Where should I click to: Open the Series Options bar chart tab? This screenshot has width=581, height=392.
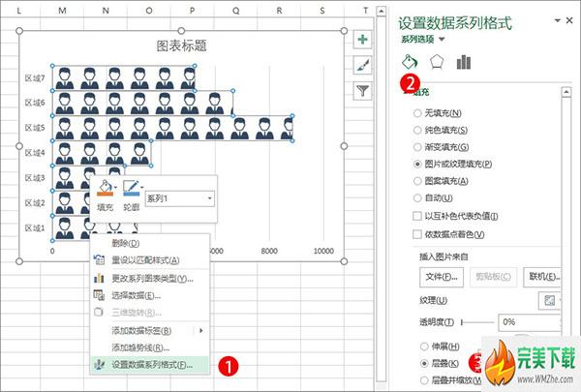(x=464, y=62)
